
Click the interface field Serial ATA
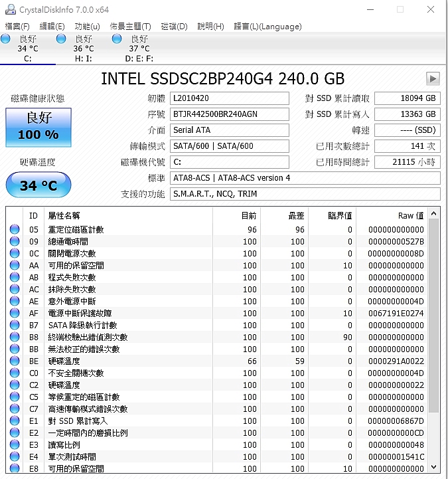point(230,130)
